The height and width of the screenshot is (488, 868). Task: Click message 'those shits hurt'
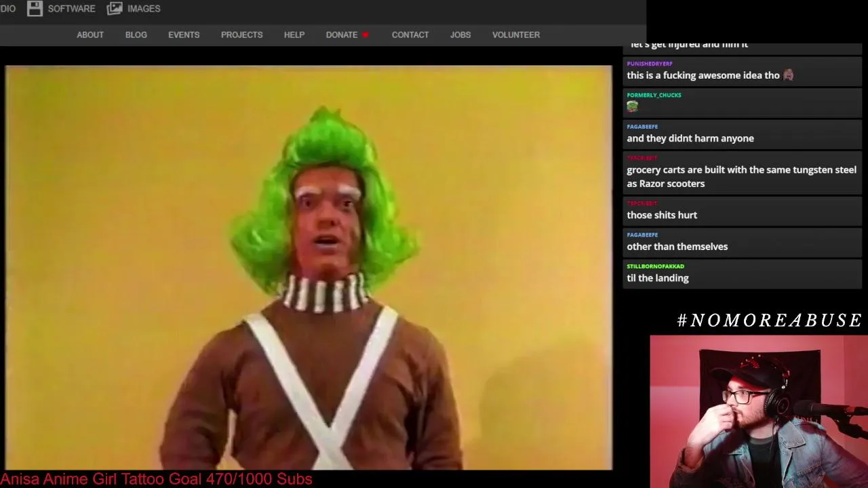click(662, 215)
